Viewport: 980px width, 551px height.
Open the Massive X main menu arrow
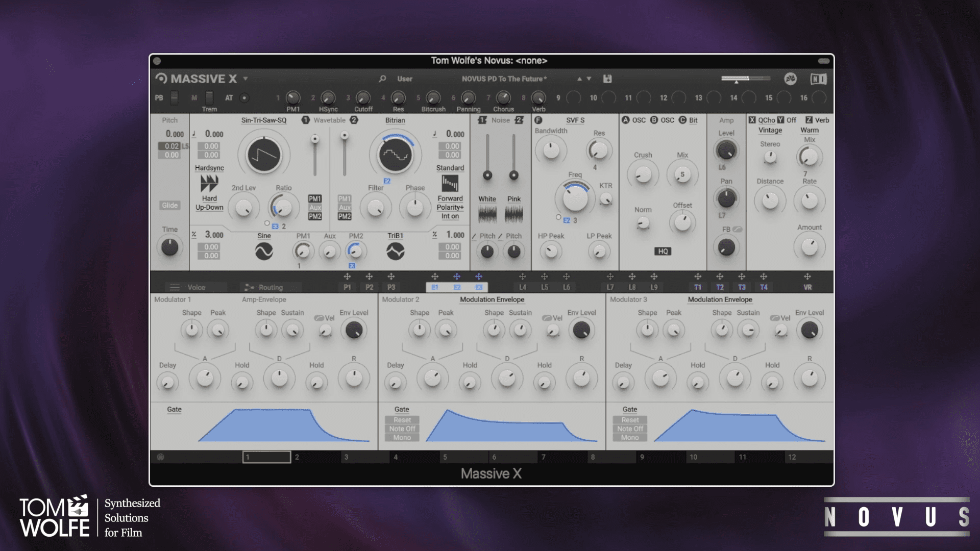pos(246,79)
